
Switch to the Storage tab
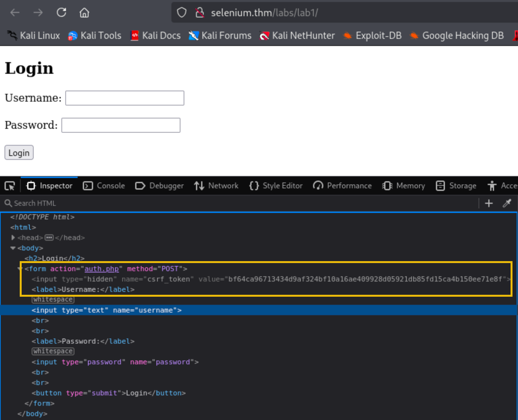coord(456,186)
